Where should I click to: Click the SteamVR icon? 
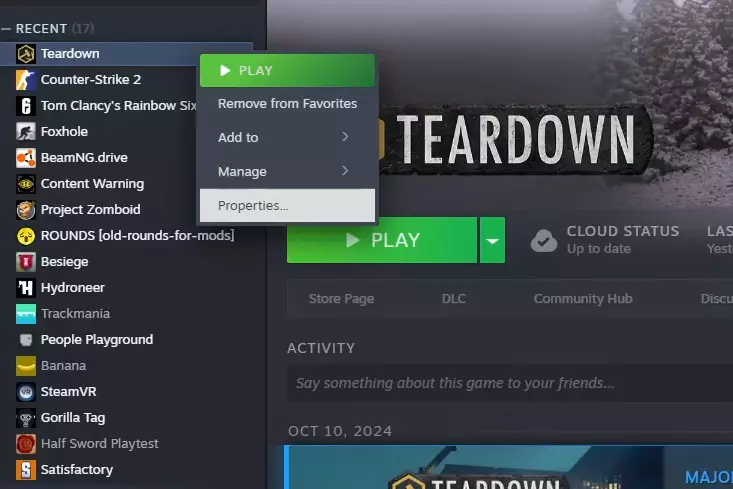[x=26, y=392]
